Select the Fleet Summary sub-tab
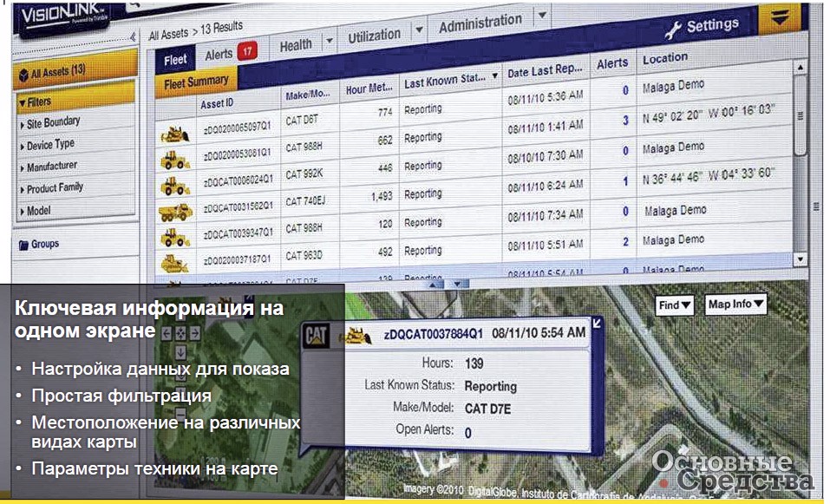830x504 pixels. tap(196, 82)
